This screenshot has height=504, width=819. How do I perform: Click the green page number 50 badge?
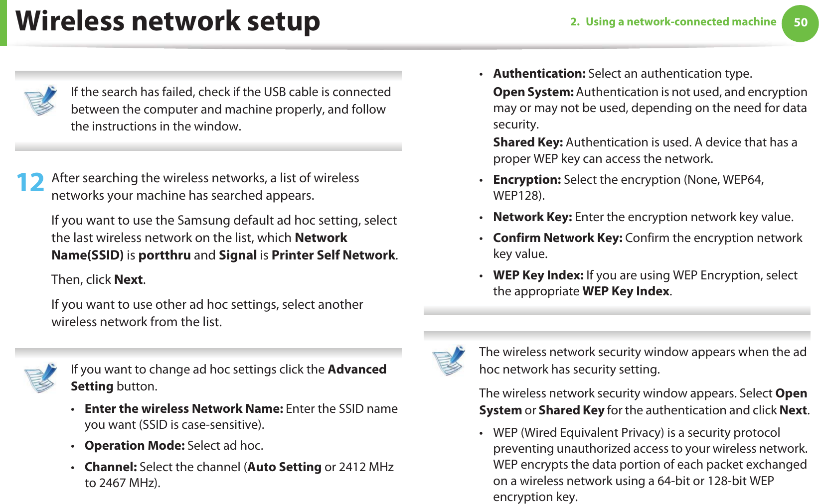click(x=800, y=22)
